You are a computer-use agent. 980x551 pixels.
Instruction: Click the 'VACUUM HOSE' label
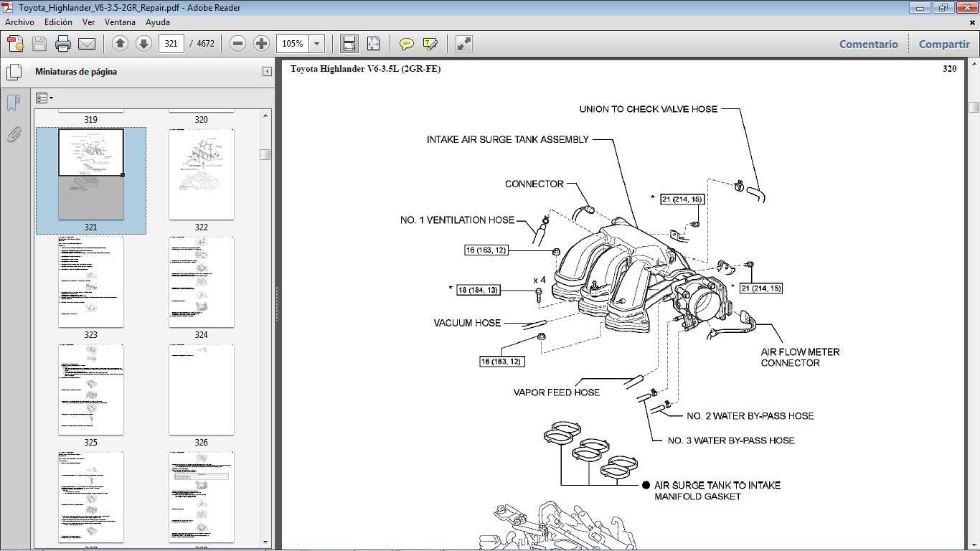coord(467,324)
